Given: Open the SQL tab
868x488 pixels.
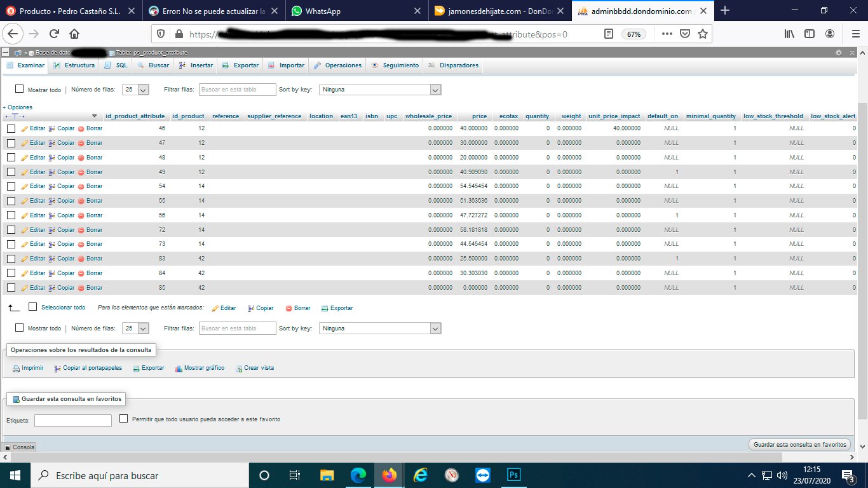Looking at the screenshot, I should pos(116,65).
